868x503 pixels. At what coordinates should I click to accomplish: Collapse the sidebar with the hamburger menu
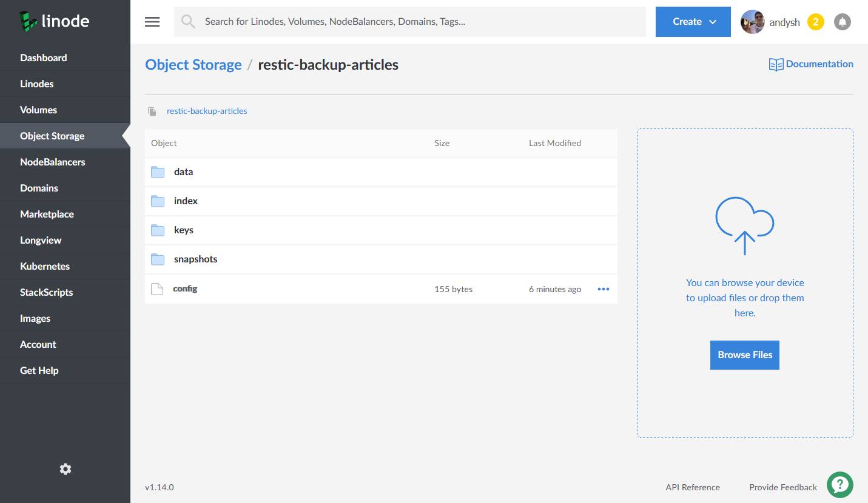152,21
